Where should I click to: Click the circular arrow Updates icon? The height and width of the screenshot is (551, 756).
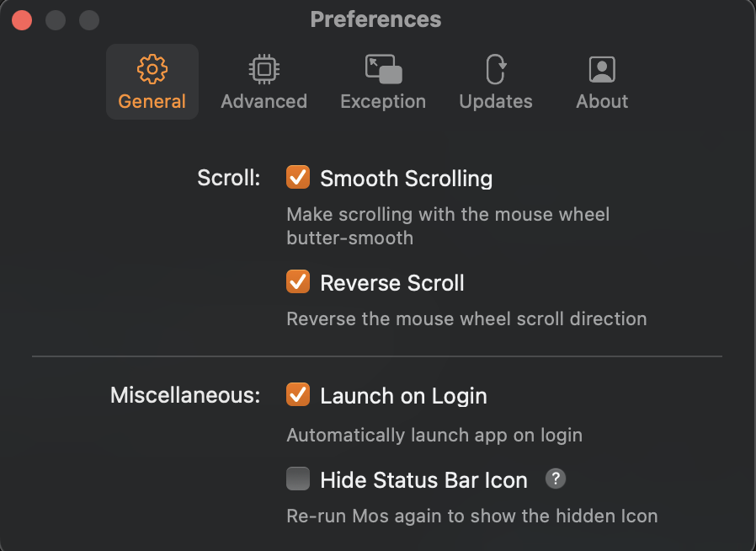[496, 69]
